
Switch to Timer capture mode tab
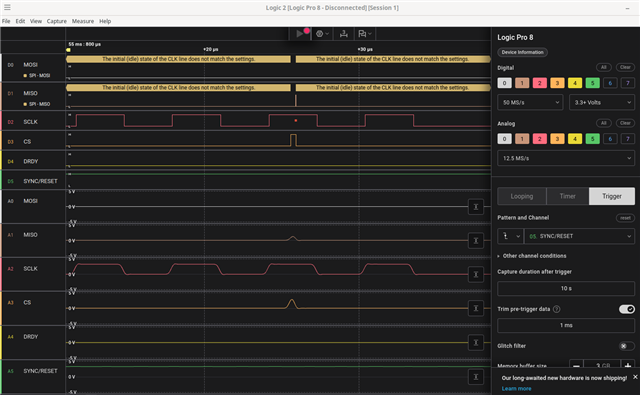(x=567, y=196)
